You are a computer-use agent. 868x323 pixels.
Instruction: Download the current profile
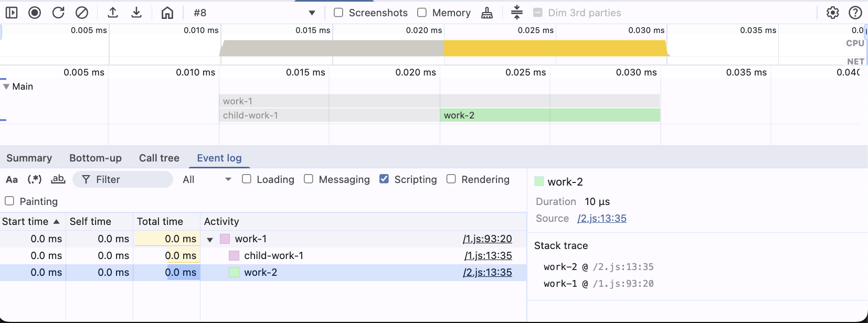pyautogui.click(x=136, y=13)
